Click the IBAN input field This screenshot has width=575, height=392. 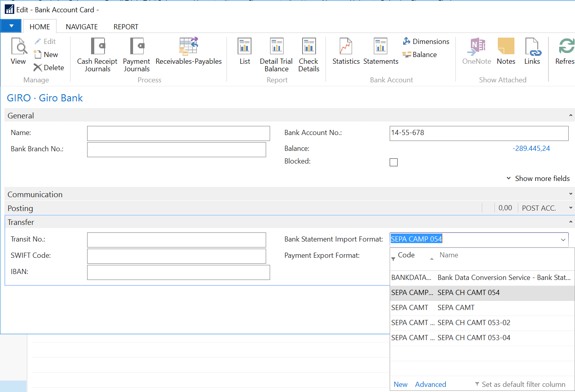[x=179, y=272]
